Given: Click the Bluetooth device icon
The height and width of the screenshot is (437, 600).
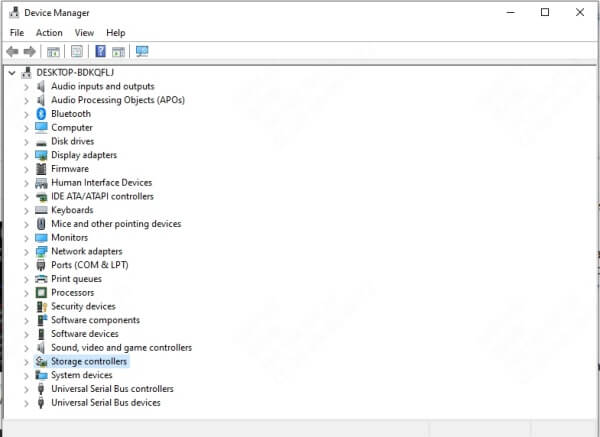Looking at the screenshot, I should click(x=41, y=114).
